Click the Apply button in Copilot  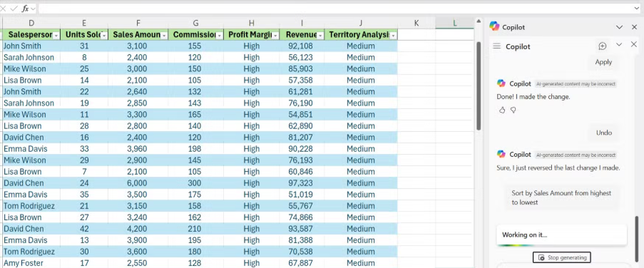pyautogui.click(x=603, y=62)
